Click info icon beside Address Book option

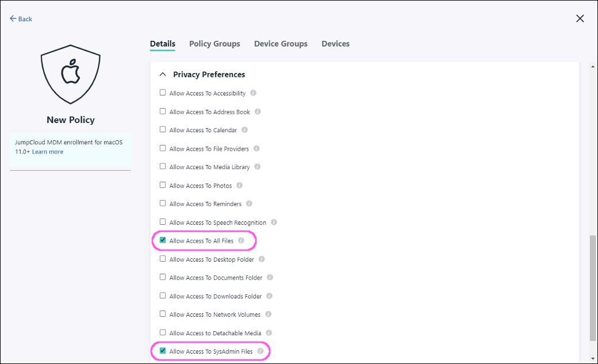(258, 112)
